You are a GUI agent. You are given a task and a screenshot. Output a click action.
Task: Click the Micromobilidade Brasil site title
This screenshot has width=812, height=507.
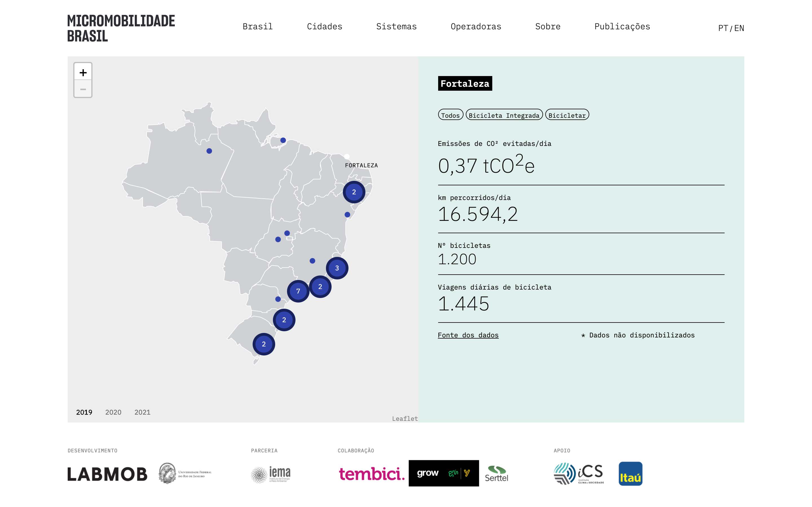click(121, 28)
